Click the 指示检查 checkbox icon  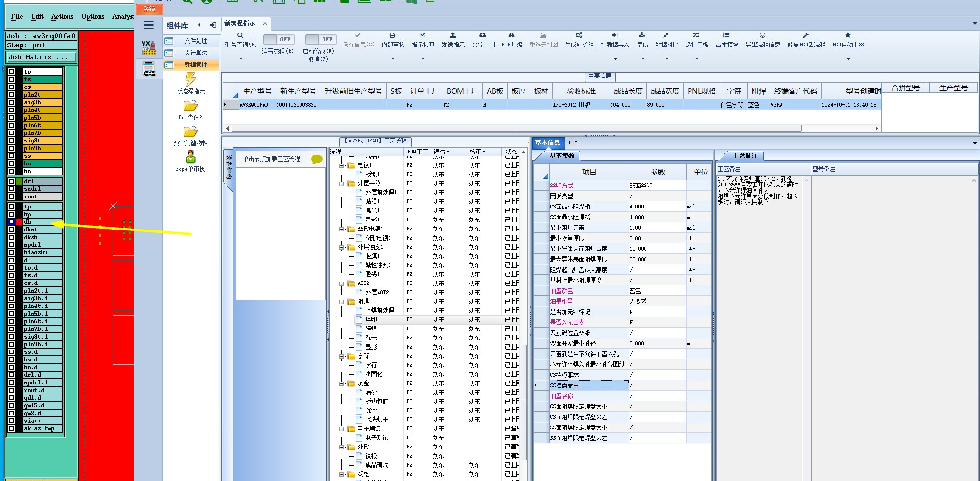point(423,35)
